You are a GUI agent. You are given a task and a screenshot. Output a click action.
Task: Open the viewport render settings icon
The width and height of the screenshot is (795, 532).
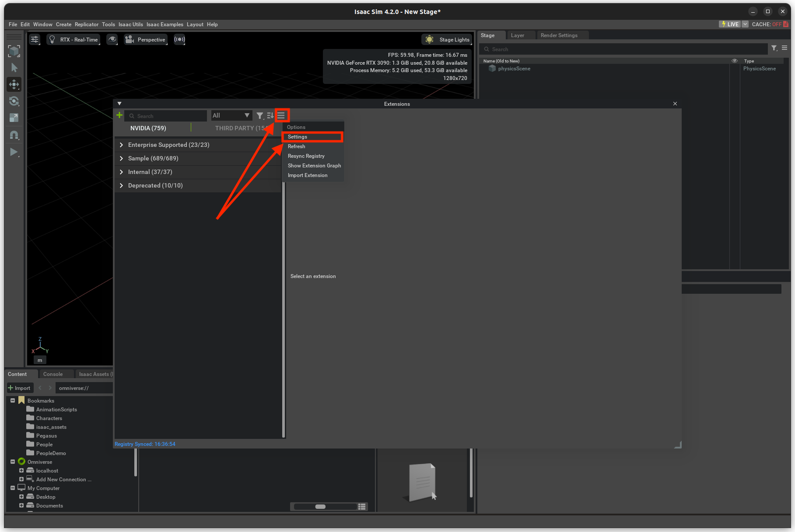pyautogui.click(x=35, y=39)
